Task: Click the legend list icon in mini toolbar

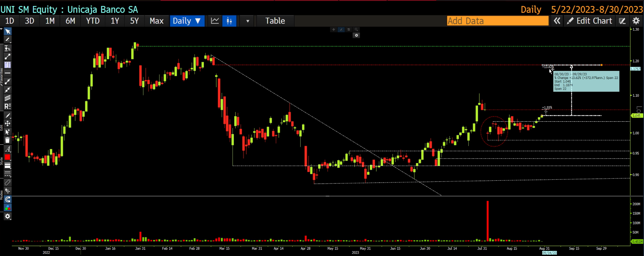Action: (x=349, y=30)
